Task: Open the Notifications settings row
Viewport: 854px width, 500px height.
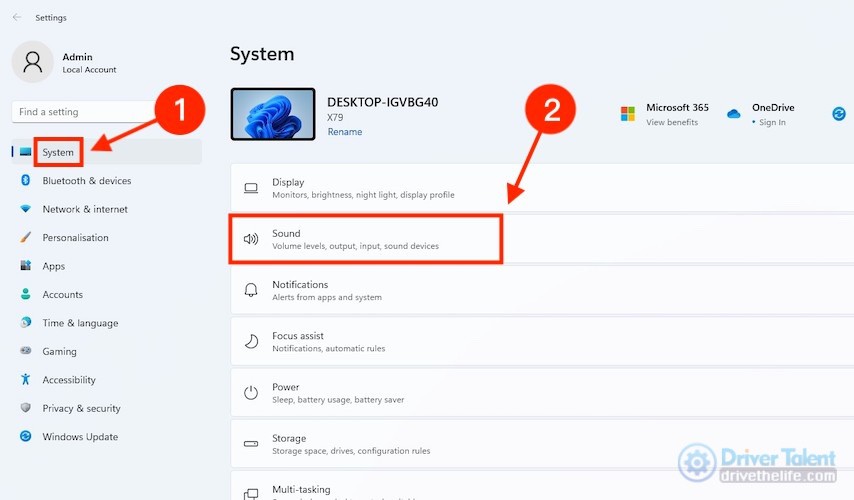Action: [542, 290]
